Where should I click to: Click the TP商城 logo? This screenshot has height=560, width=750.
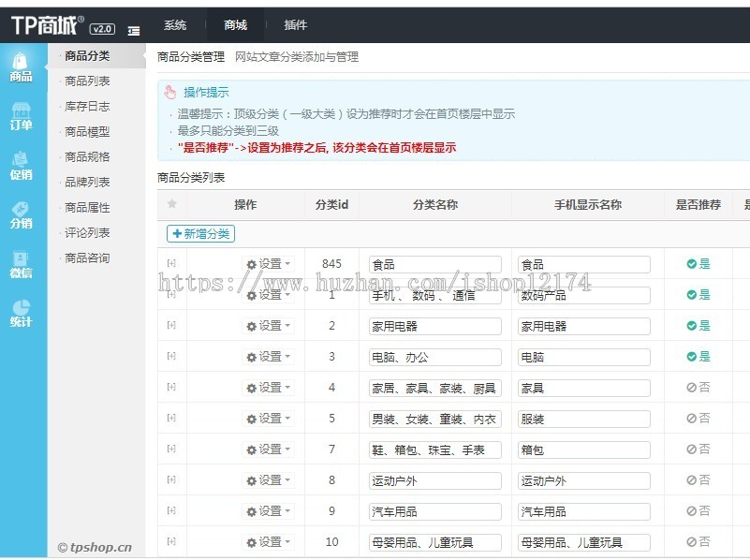pos(48,25)
